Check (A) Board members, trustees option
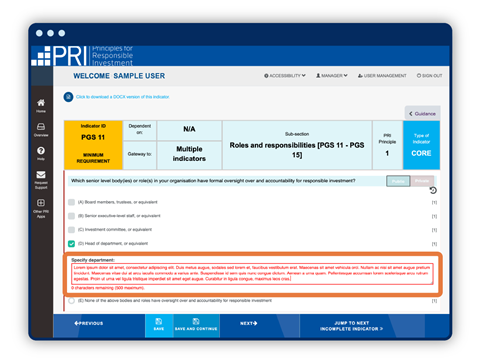This screenshot has height=363, width=480. coord(71,202)
